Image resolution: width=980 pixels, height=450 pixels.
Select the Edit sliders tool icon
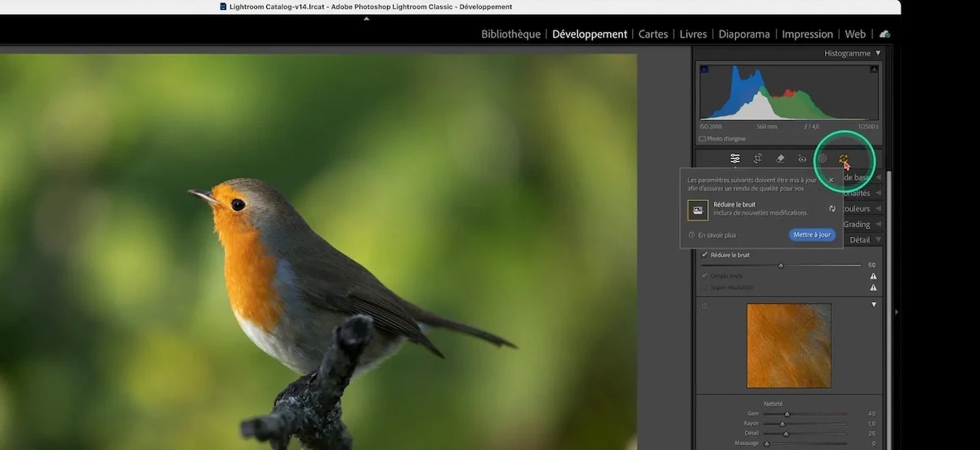(735, 158)
